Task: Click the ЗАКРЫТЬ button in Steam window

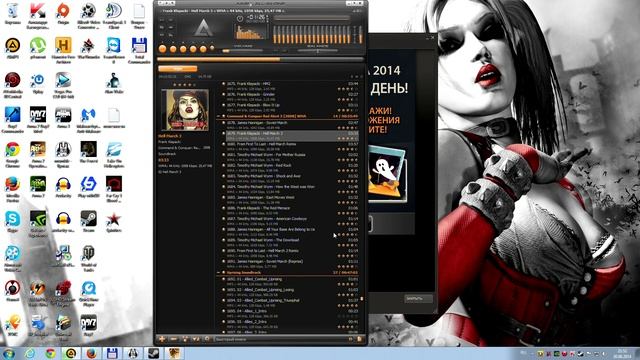Action: pyautogui.click(x=418, y=298)
